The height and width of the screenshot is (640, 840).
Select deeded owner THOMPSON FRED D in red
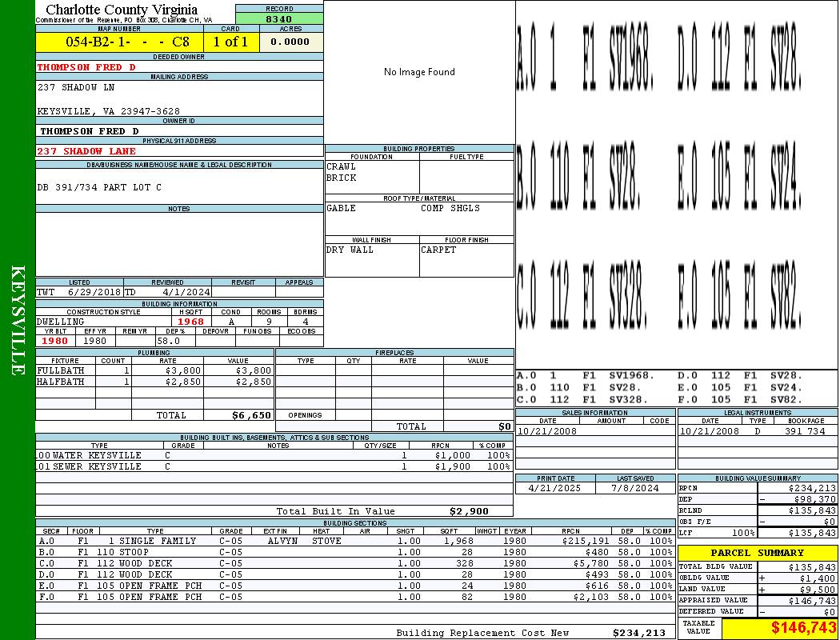[86, 67]
